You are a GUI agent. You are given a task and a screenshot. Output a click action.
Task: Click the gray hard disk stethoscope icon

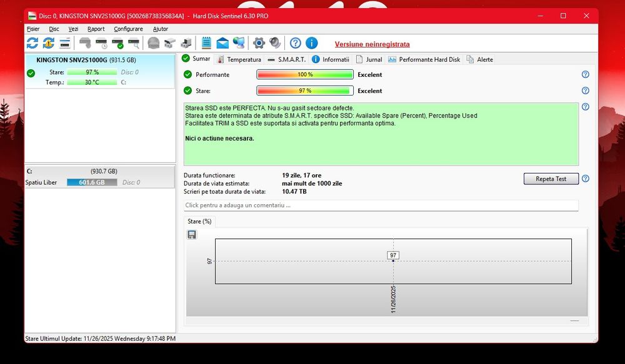(84, 43)
